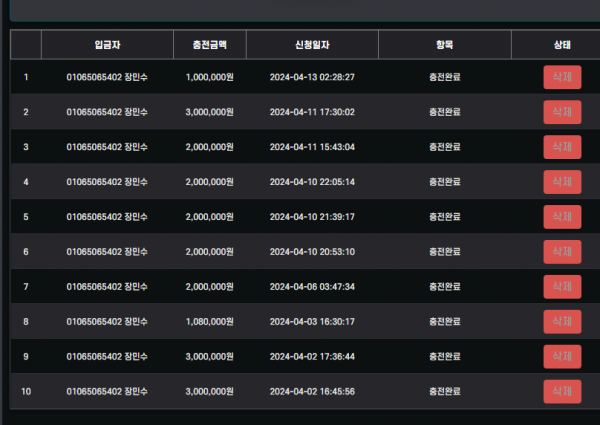The width and height of the screenshot is (600, 425).
Task: Click 삭제 for row 9
Action: [x=562, y=356]
